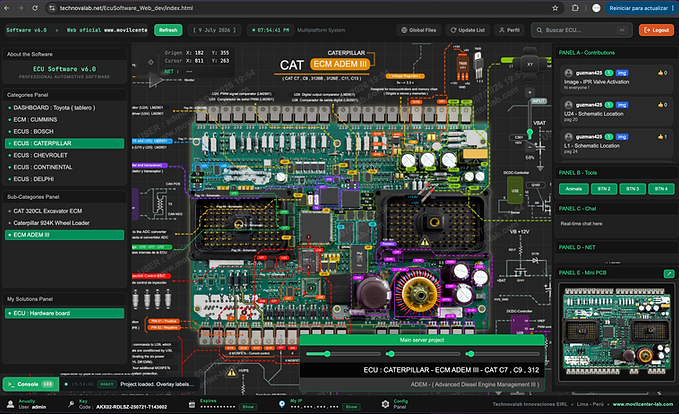The height and width of the screenshot is (414, 679).
Task: Click the browser reload icon
Action: pyautogui.click(x=35, y=8)
